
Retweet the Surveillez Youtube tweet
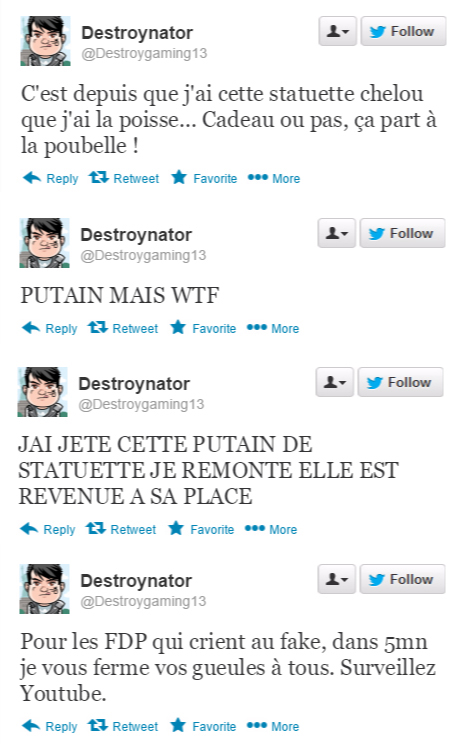(x=123, y=726)
